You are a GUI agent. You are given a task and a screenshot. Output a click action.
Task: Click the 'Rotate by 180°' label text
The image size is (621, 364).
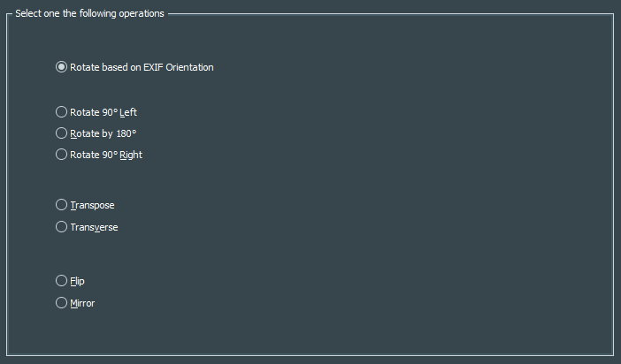[x=103, y=133]
